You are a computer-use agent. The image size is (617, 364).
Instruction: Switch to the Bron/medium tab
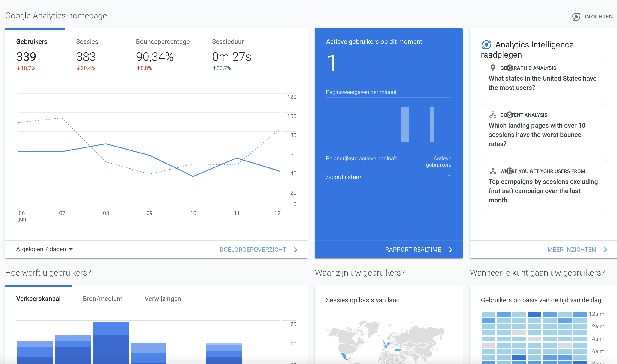tap(103, 299)
